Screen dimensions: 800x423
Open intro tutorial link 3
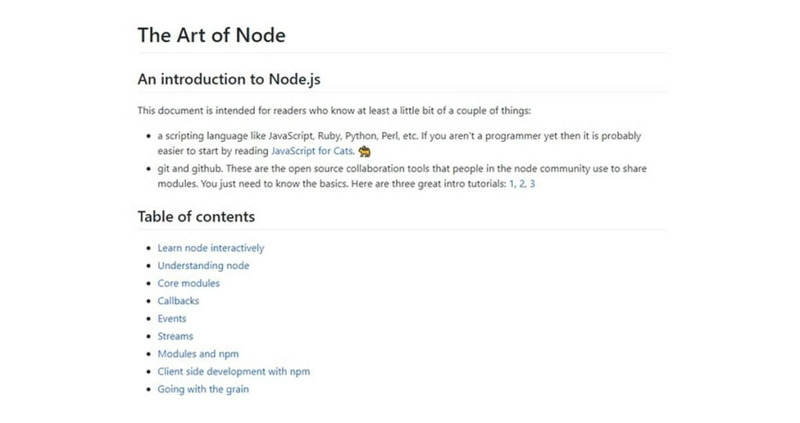[x=532, y=184]
